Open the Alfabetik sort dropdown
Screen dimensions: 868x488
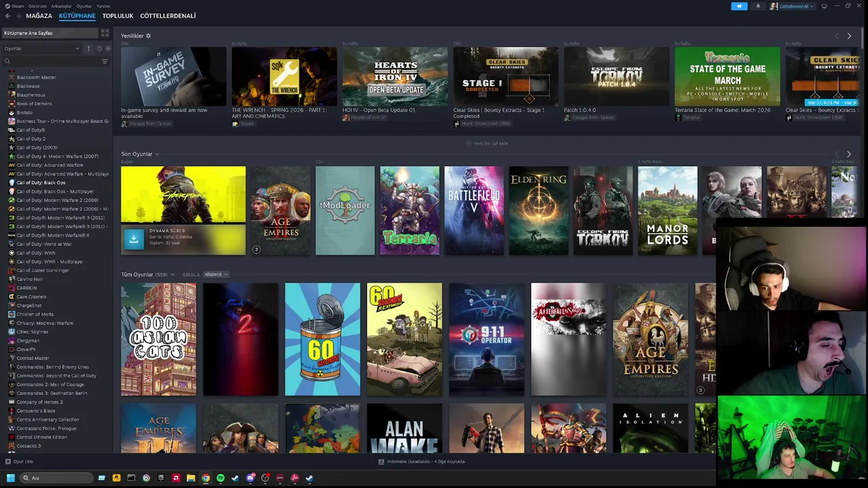click(x=216, y=274)
